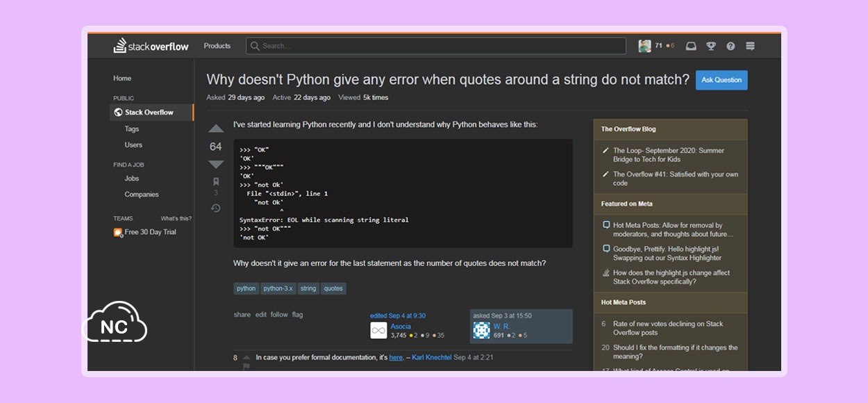Click W. R.'s avatar image
Screen dimensions: 868x403
[481, 331]
